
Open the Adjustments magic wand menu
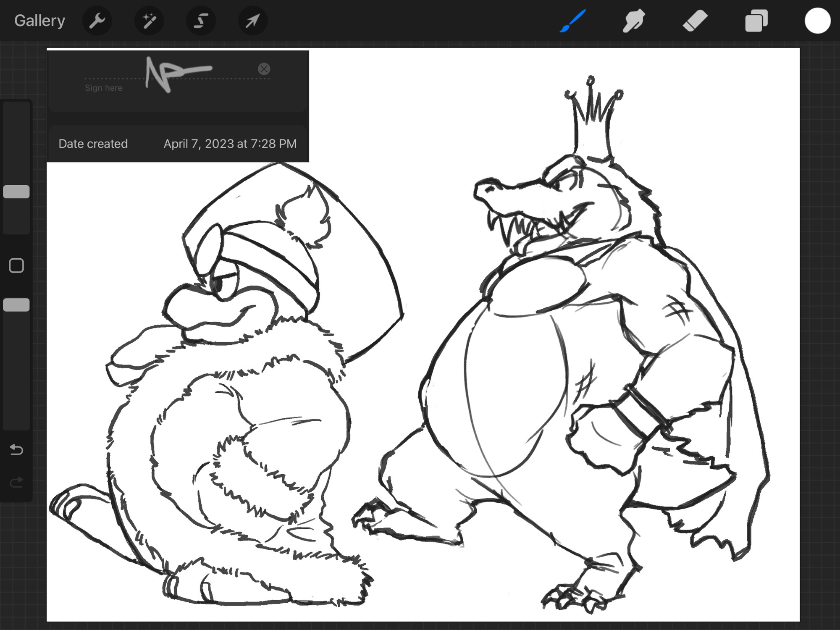149,21
